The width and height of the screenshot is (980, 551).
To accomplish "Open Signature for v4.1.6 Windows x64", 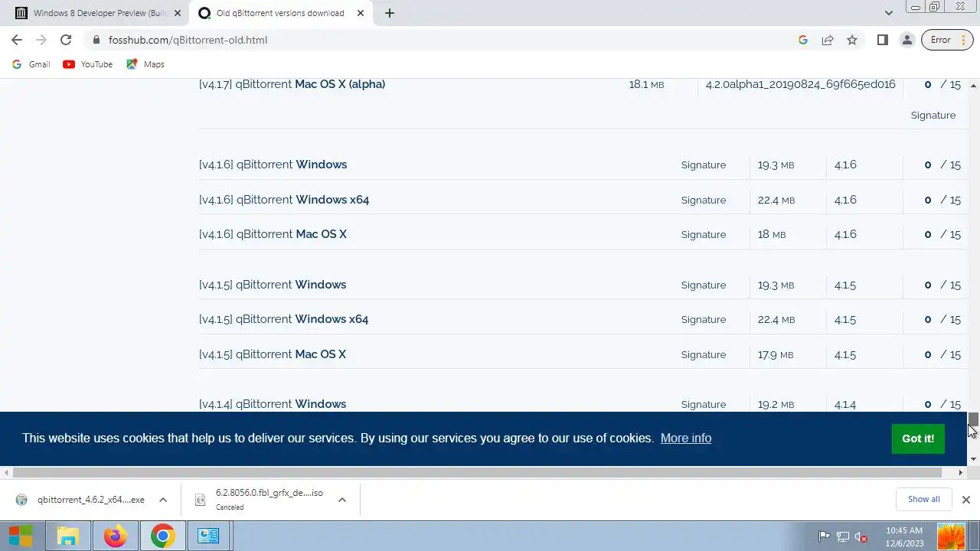I will tap(704, 200).
